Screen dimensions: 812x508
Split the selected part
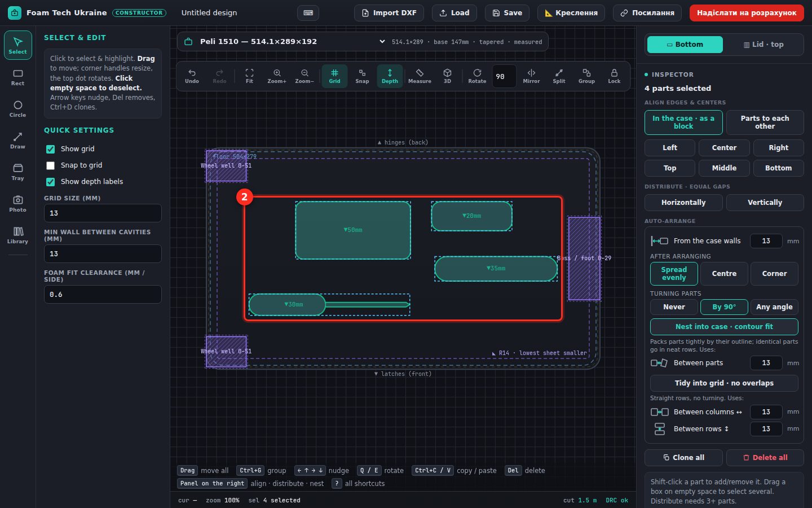(x=559, y=76)
